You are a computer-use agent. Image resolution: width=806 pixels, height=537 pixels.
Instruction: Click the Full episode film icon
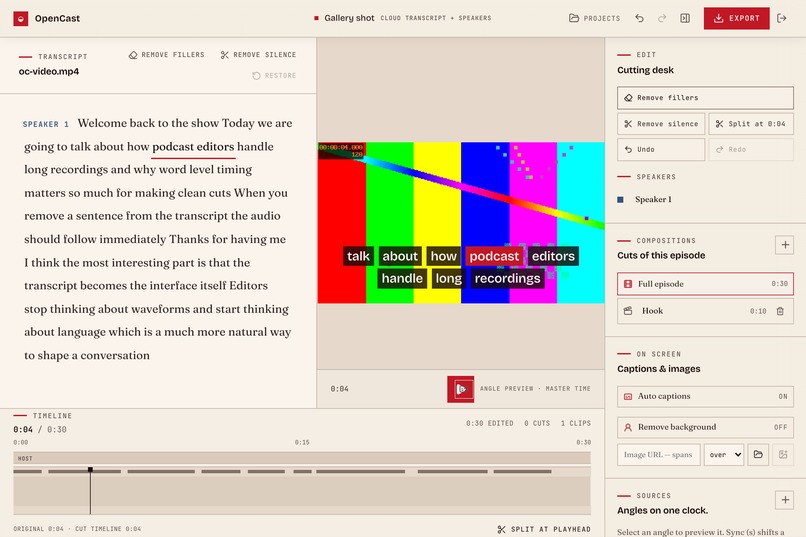[628, 284]
